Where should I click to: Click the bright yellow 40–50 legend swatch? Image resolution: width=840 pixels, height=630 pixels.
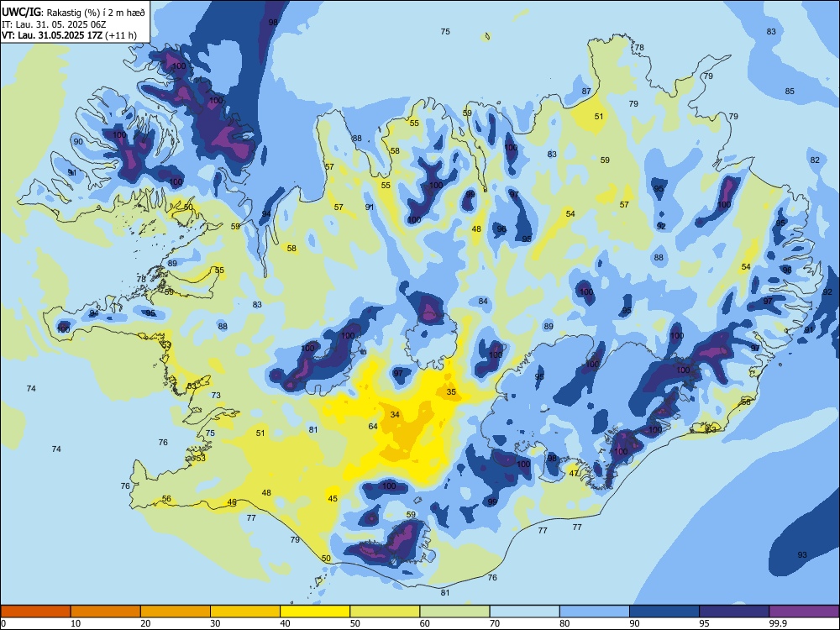(x=315, y=612)
